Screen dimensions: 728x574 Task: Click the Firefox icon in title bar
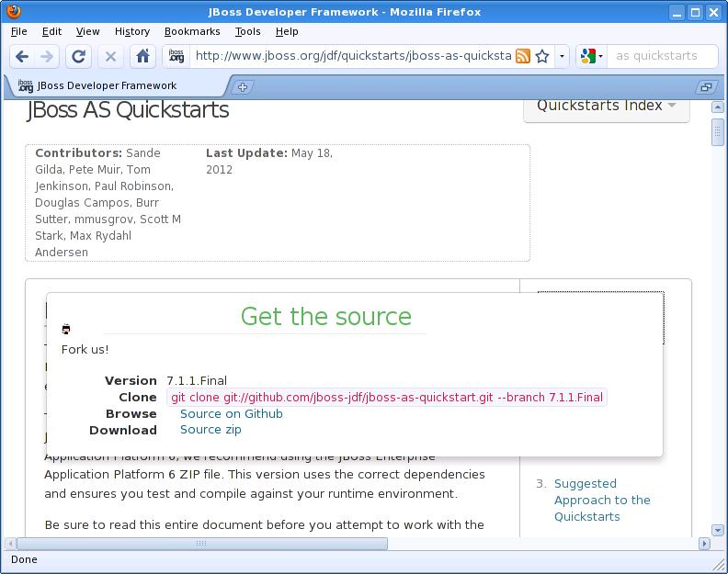tap(14, 11)
